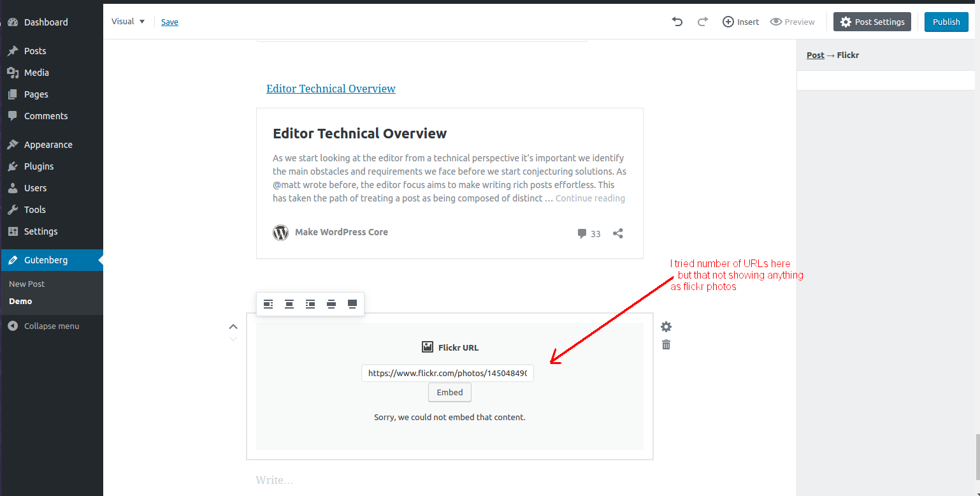Select the align left option in block toolbar
The width and height of the screenshot is (980, 496).
coord(268,304)
